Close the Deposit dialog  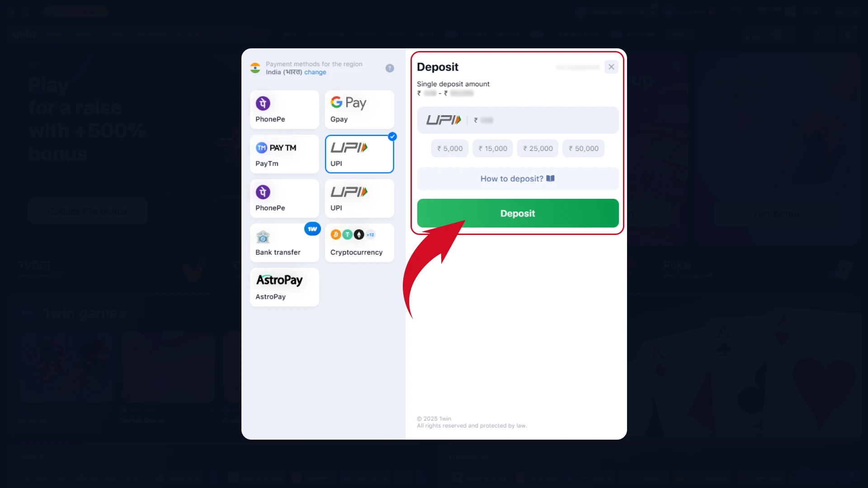click(611, 67)
